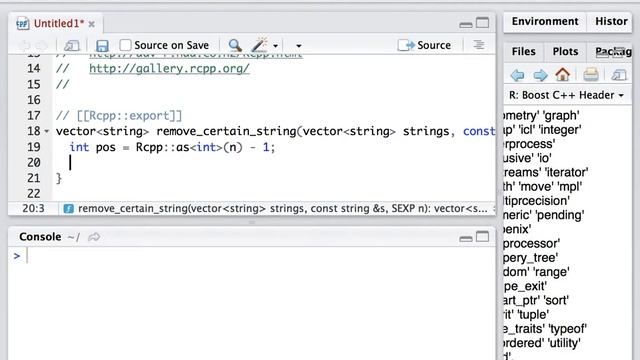Maximize the Console pane
Viewport: 640px width, 360px height.
tap(482, 237)
